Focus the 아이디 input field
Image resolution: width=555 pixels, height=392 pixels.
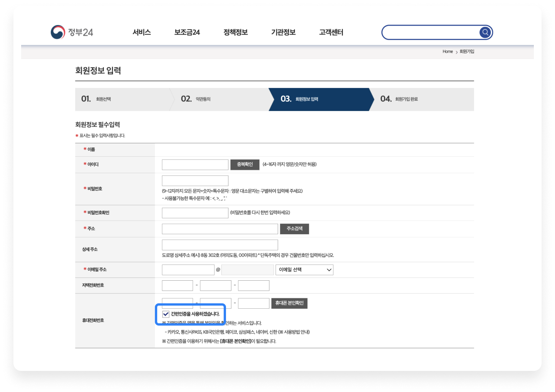tap(195, 165)
